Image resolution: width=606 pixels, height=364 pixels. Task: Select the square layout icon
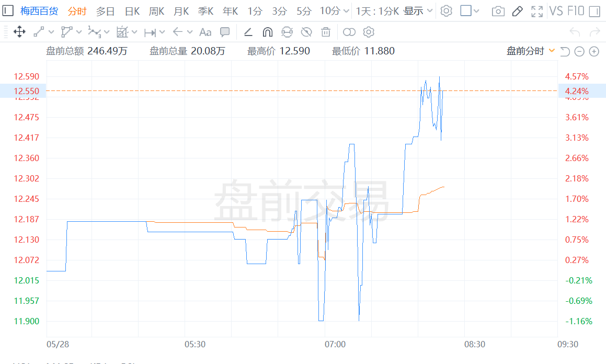pyautogui.click(x=466, y=11)
